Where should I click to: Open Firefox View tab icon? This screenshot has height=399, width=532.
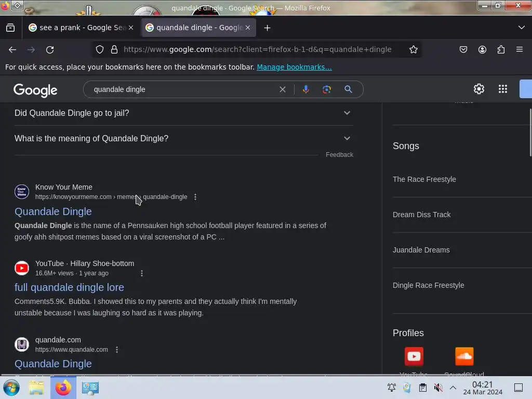click(x=10, y=28)
